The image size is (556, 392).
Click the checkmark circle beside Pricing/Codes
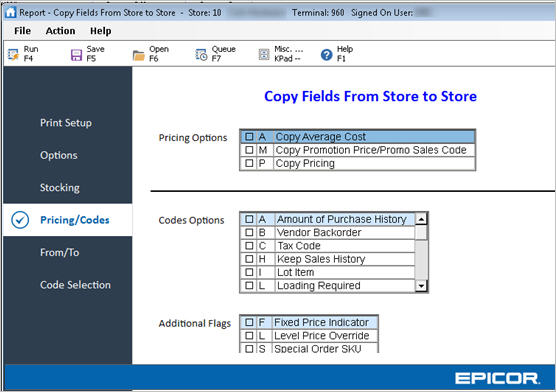coord(20,220)
